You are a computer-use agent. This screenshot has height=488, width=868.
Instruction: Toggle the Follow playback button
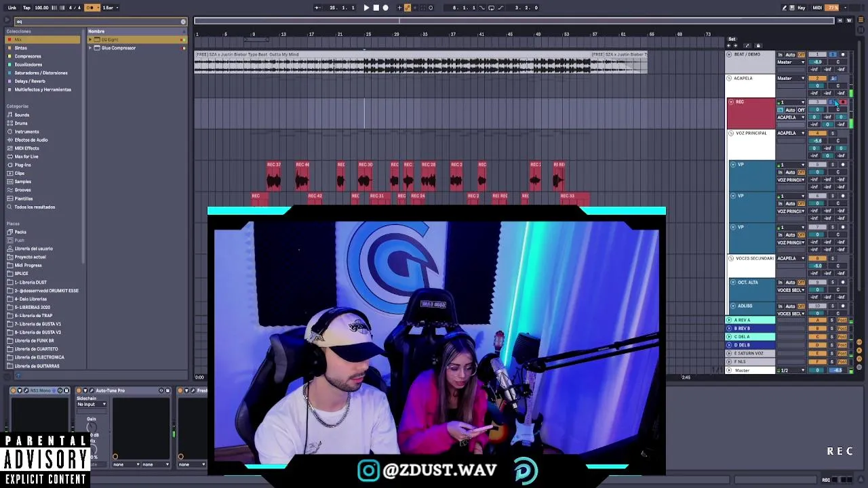click(317, 7)
